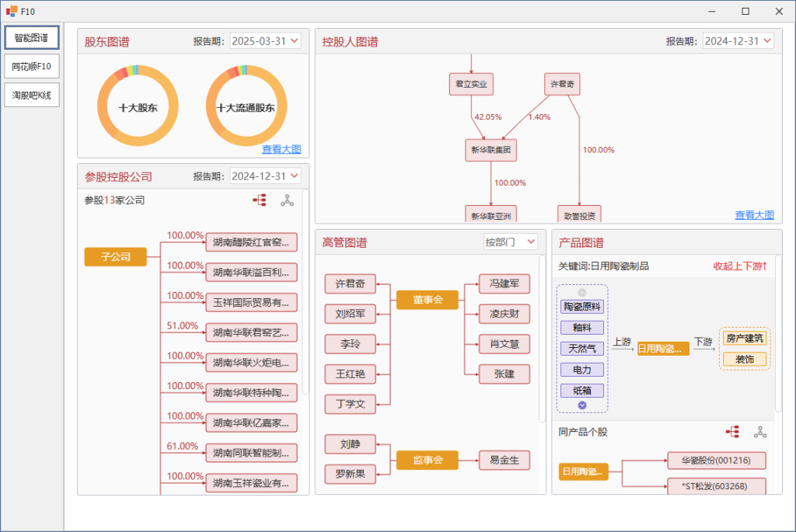Open the 按部门 dropdown in 高管图谱
The image size is (796, 532).
510,242
